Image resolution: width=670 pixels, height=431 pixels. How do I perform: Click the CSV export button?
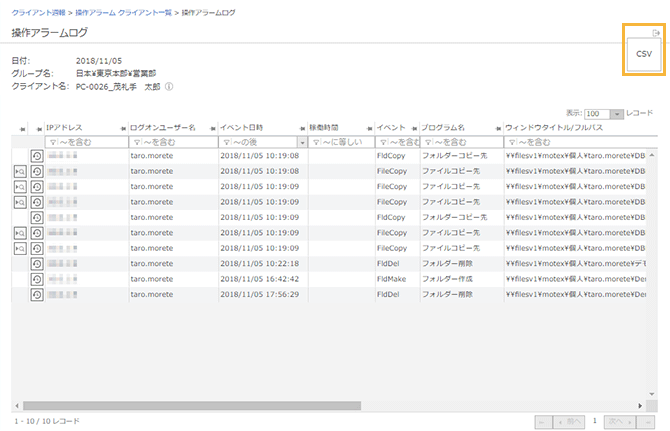pos(644,52)
